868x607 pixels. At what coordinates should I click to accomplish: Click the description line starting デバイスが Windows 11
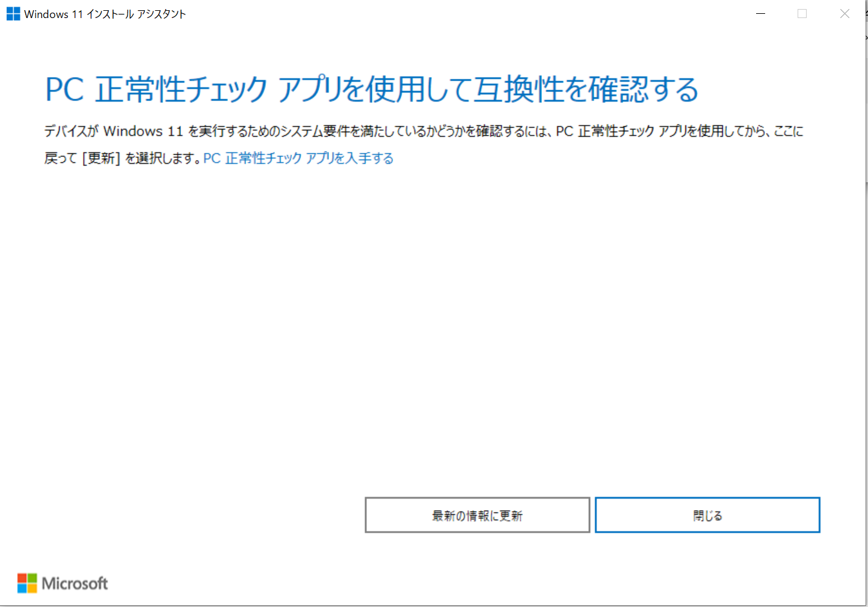424,131
